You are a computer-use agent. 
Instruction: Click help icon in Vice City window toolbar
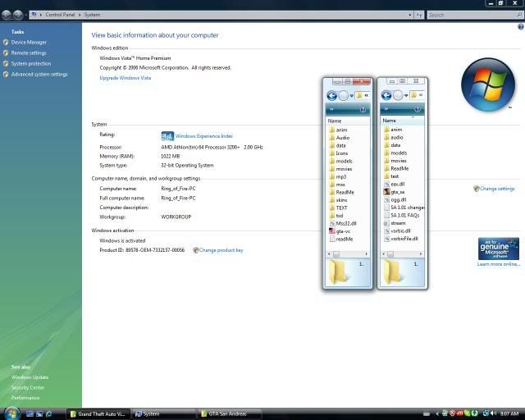click(x=363, y=110)
